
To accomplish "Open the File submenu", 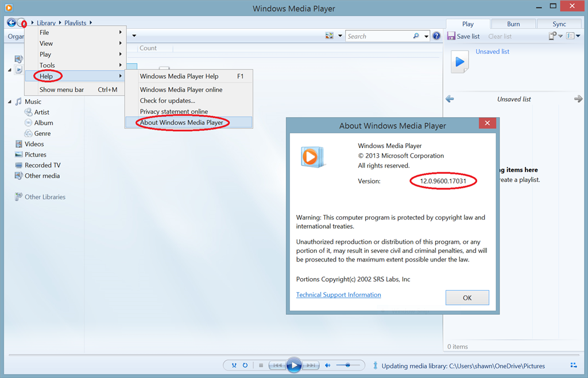I will click(76, 32).
